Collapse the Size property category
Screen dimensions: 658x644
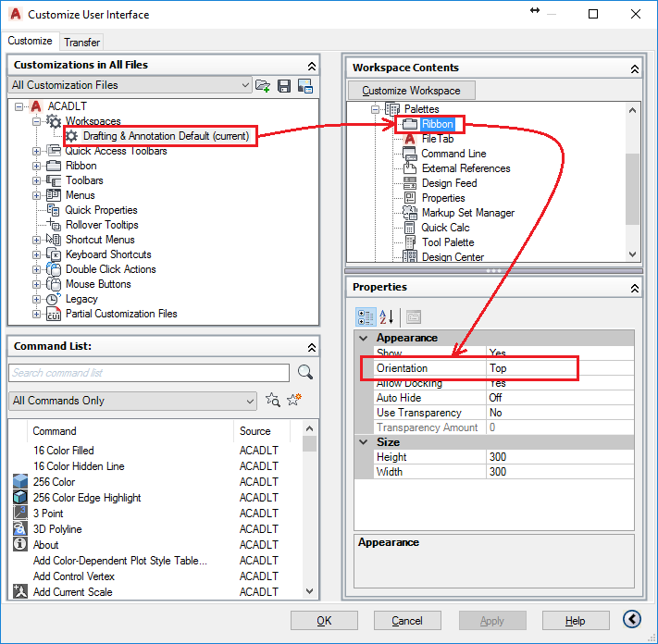[364, 442]
